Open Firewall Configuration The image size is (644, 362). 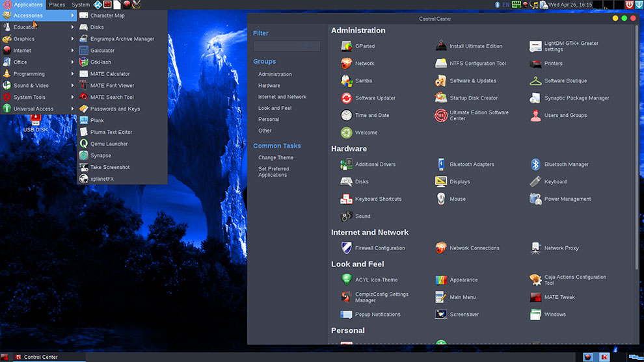point(373,248)
